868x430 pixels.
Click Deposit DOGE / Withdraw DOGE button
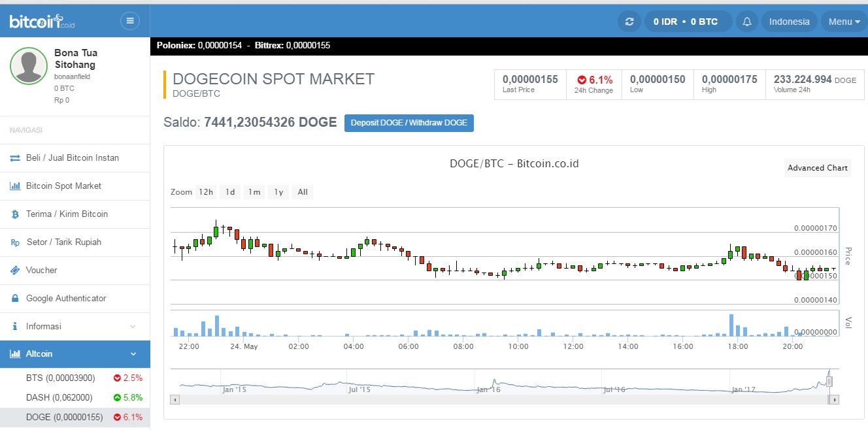click(409, 123)
